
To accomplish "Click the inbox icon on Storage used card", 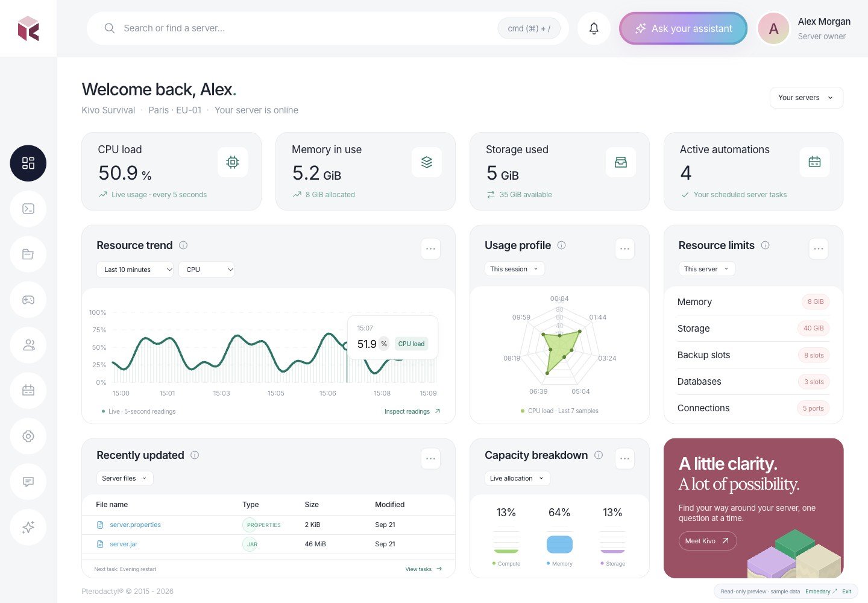I will tap(621, 162).
